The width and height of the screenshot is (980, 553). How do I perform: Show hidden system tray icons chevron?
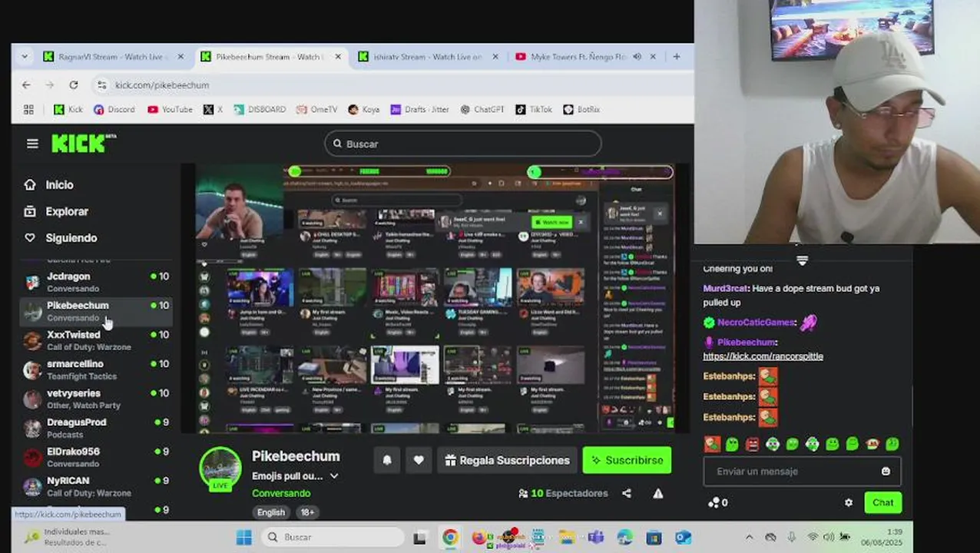tap(750, 537)
